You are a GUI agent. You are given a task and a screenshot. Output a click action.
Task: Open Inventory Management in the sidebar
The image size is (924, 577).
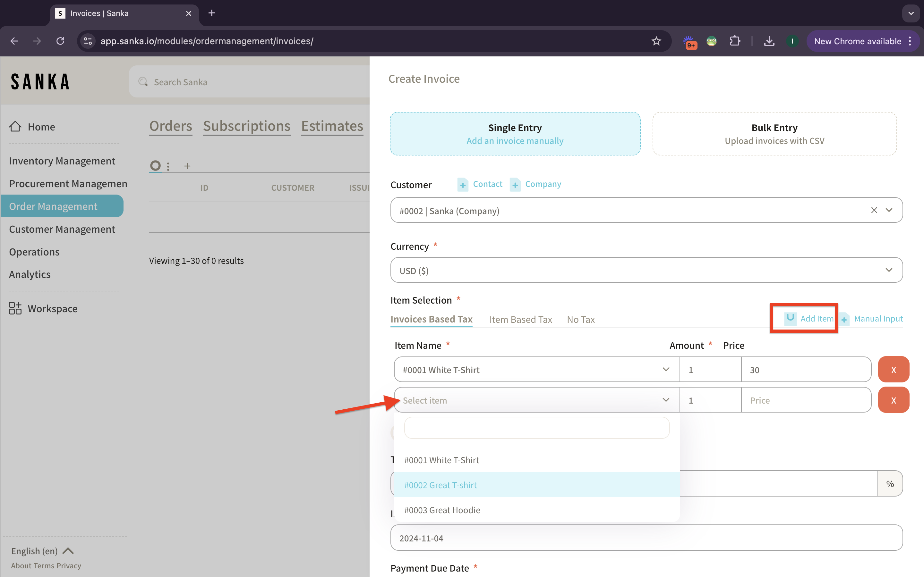click(62, 161)
